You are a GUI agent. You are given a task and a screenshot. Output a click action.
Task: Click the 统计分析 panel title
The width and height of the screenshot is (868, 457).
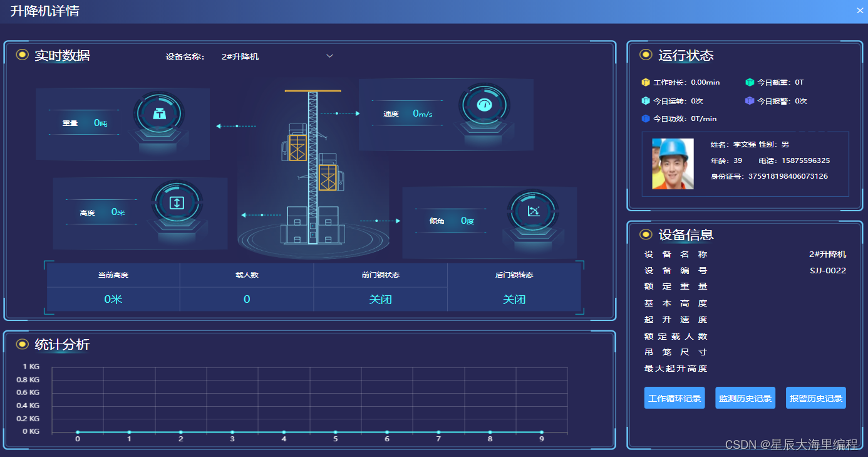coord(62,344)
